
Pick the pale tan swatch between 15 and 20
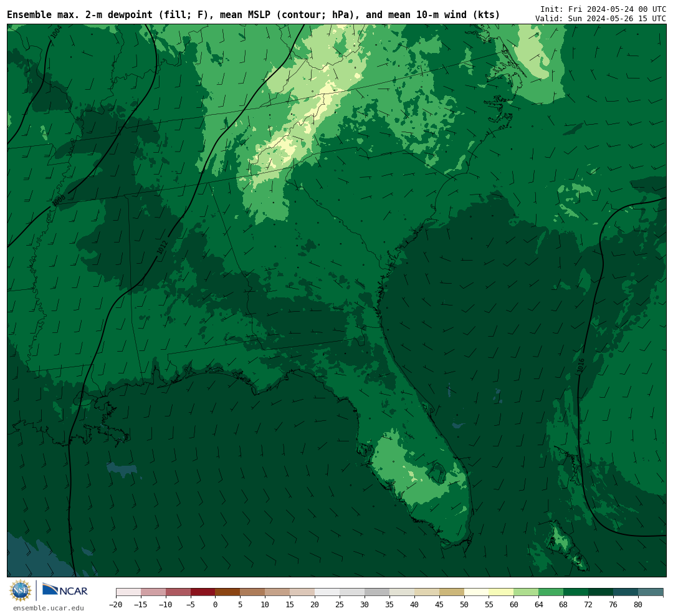(303, 592)
